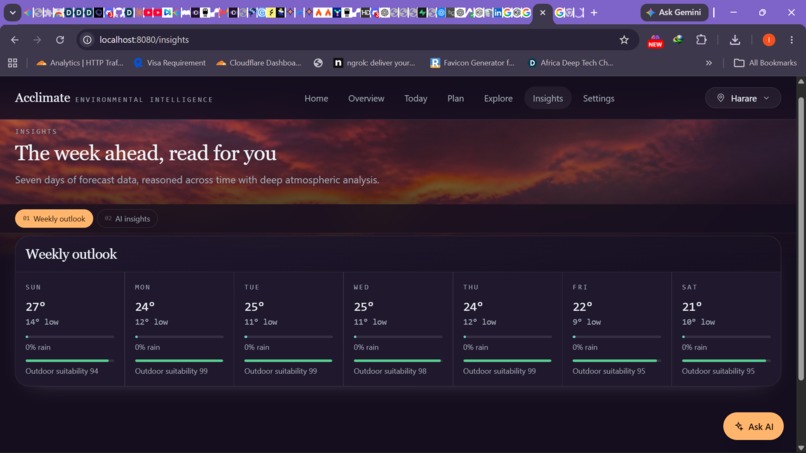Click the Weekly outlook heading
806x453 pixels.
coord(71,254)
